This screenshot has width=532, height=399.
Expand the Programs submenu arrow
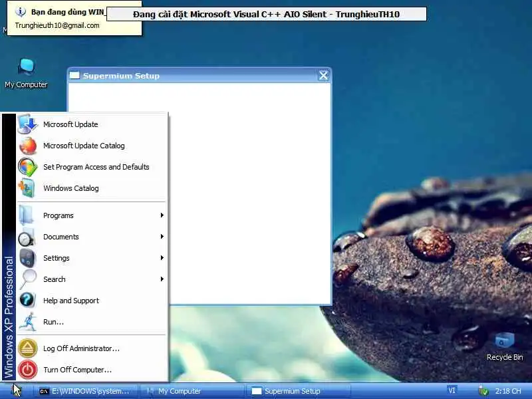tap(162, 215)
